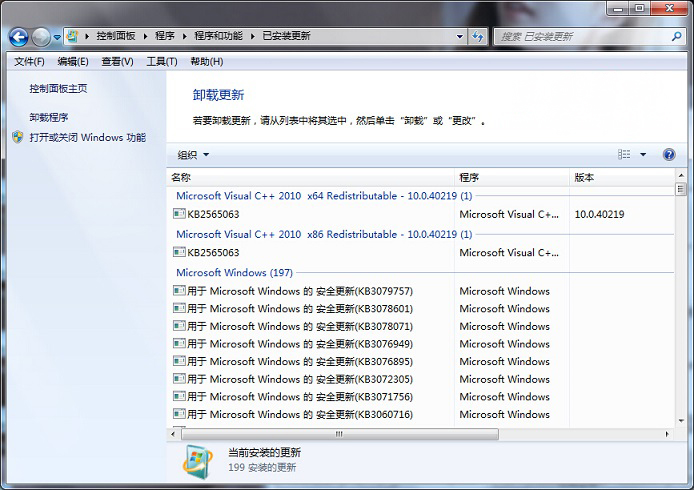Open help with the blue question icon

point(669,154)
